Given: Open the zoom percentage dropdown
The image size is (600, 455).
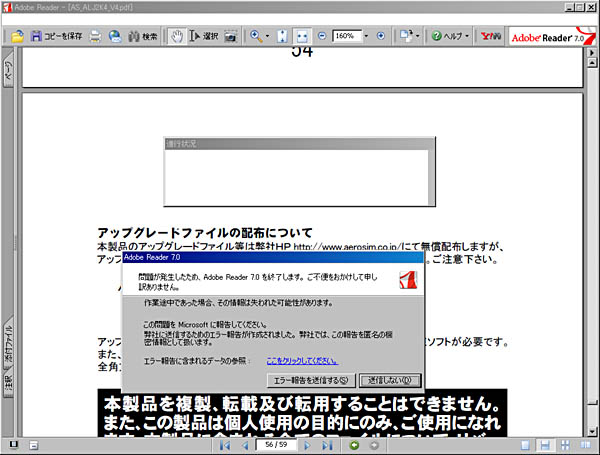Looking at the screenshot, I should (367, 36).
